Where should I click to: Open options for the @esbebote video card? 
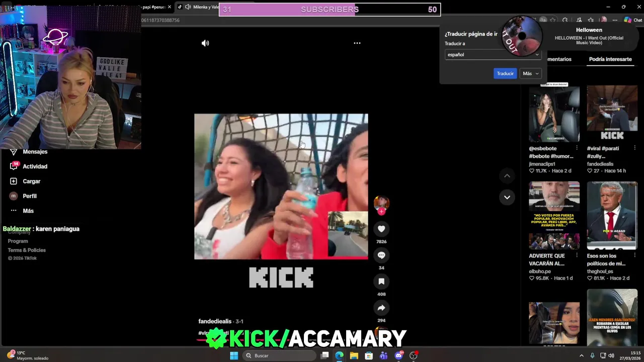(577, 148)
